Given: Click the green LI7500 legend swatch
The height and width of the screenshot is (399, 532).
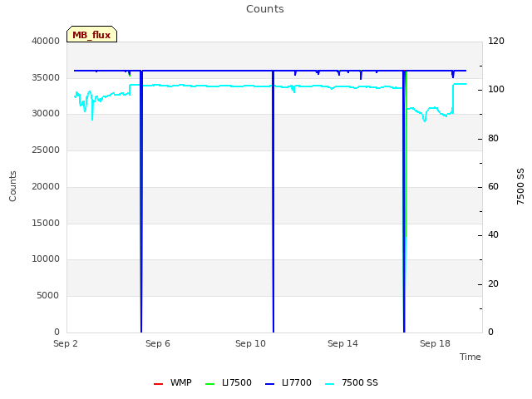Looking at the screenshot, I should (210, 384).
